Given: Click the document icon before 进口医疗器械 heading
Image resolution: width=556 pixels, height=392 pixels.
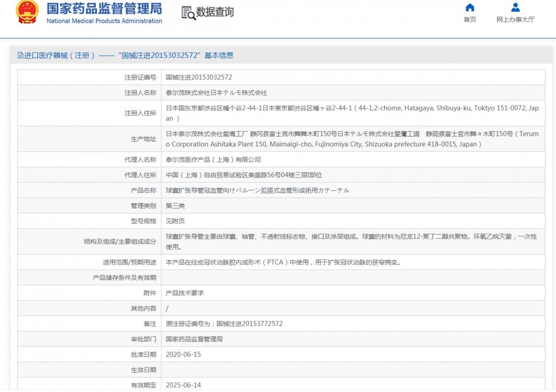Looking at the screenshot, I should pos(20,55).
